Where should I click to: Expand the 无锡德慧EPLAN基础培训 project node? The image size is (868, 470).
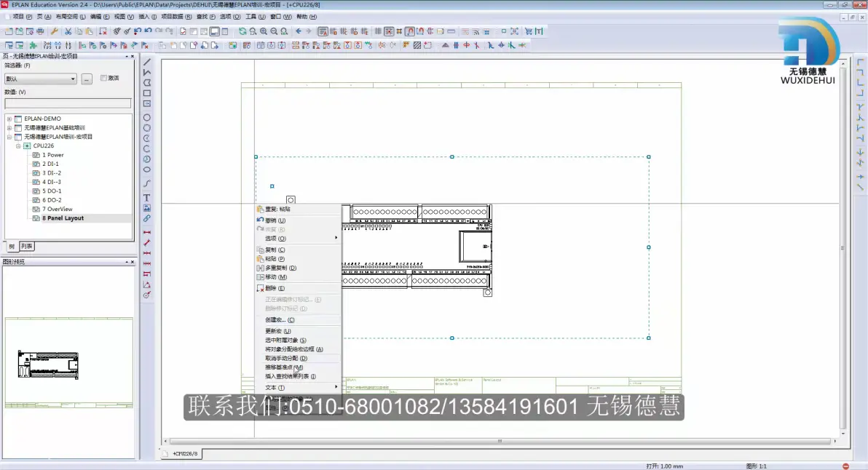pos(9,128)
